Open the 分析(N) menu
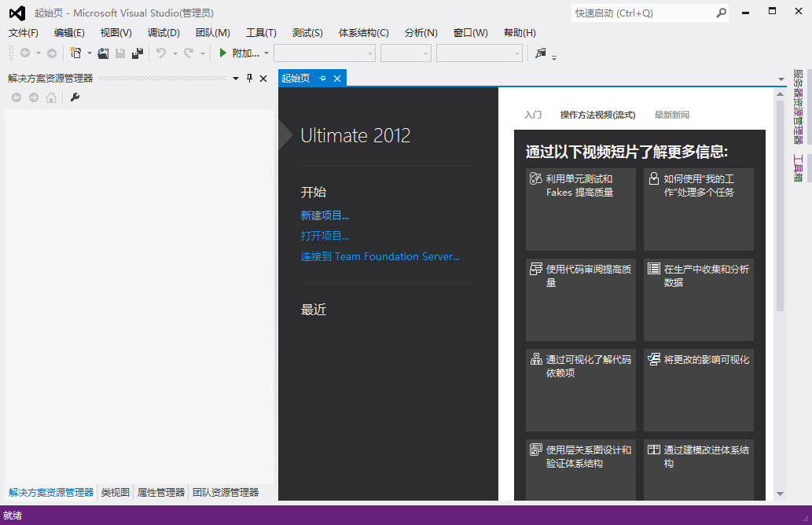 pyautogui.click(x=421, y=33)
